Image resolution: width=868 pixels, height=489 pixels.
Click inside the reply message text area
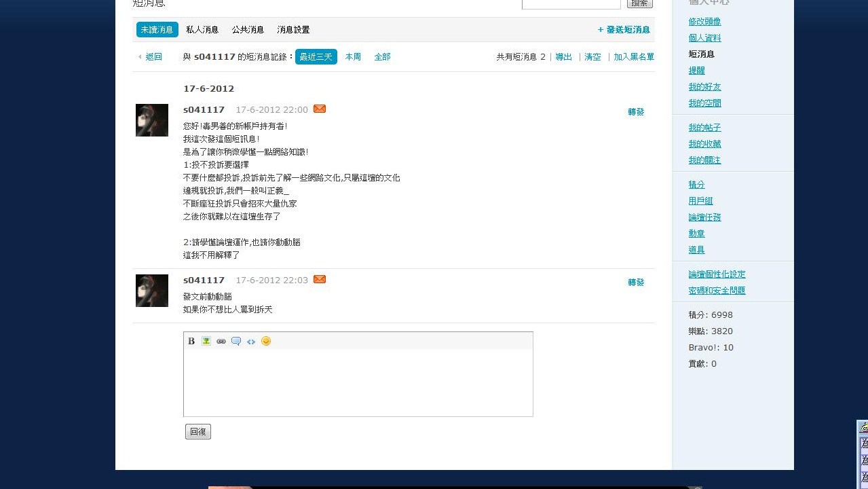click(x=358, y=382)
